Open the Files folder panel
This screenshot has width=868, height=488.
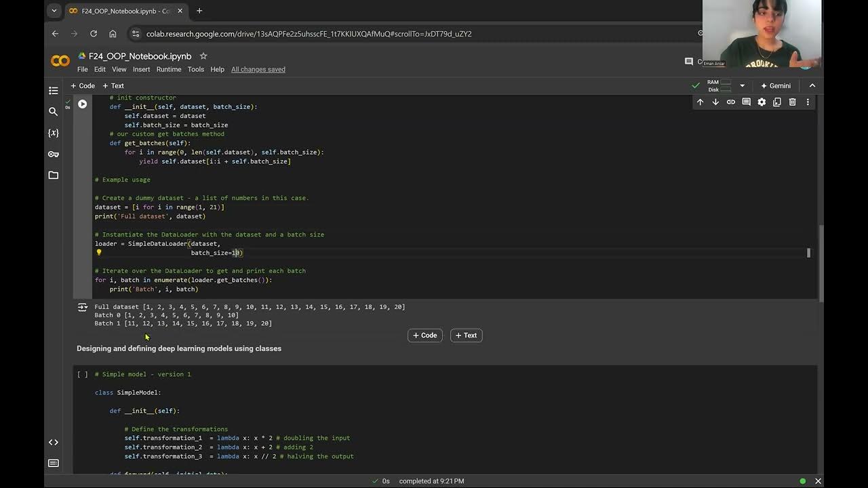54,175
